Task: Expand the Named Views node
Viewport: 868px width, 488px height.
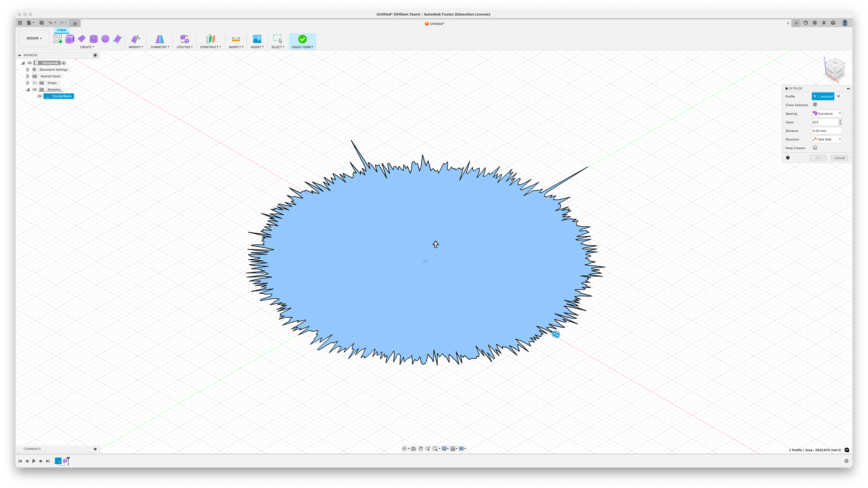Action: click(x=28, y=76)
